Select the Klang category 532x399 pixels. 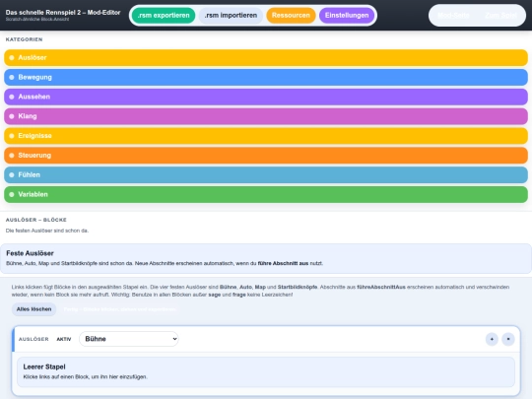[266, 116]
